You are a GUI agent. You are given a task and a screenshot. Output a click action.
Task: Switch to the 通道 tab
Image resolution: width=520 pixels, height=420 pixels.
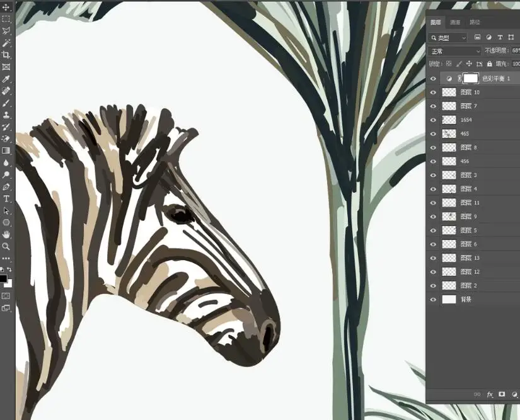click(x=455, y=22)
